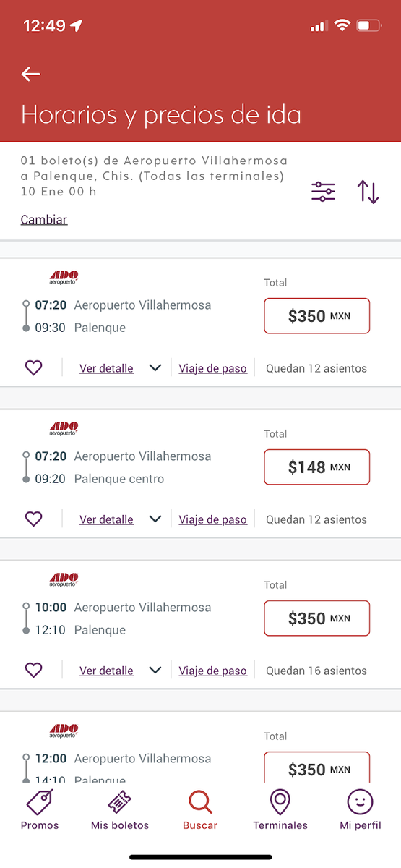Expand details chevron for $148 trip

pos(155,519)
